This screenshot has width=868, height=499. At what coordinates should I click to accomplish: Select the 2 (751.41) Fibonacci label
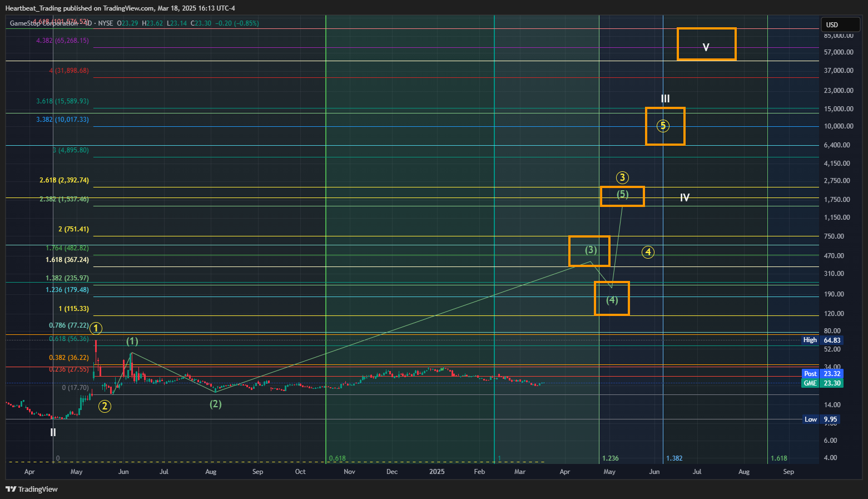pyautogui.click(x=73, y=229)
